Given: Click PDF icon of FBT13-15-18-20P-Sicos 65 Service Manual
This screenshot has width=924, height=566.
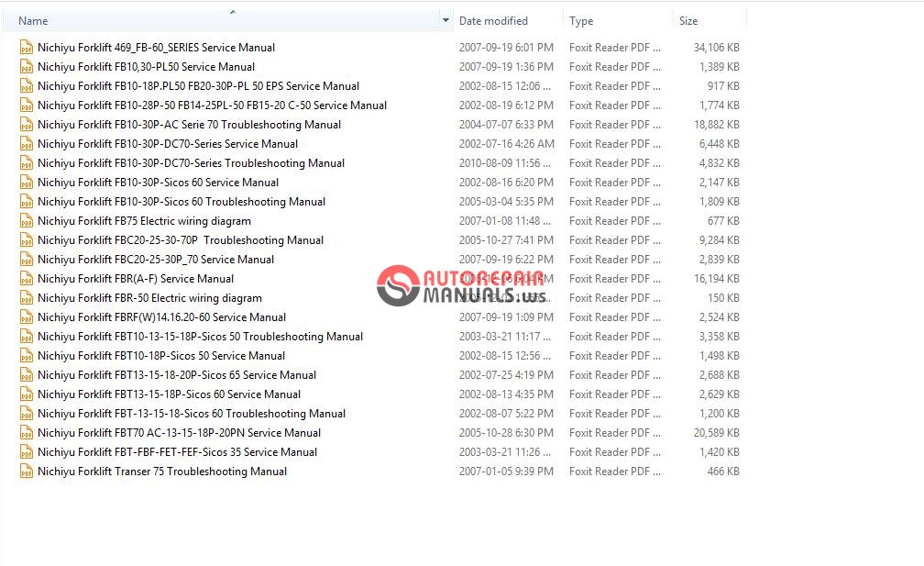Looking at the screenshot, I should point(26,375).
